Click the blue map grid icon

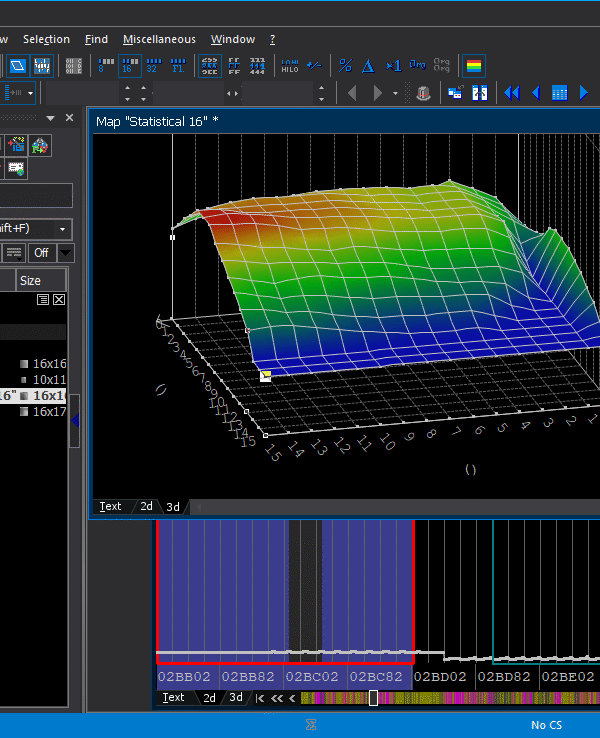coord(559,93)
